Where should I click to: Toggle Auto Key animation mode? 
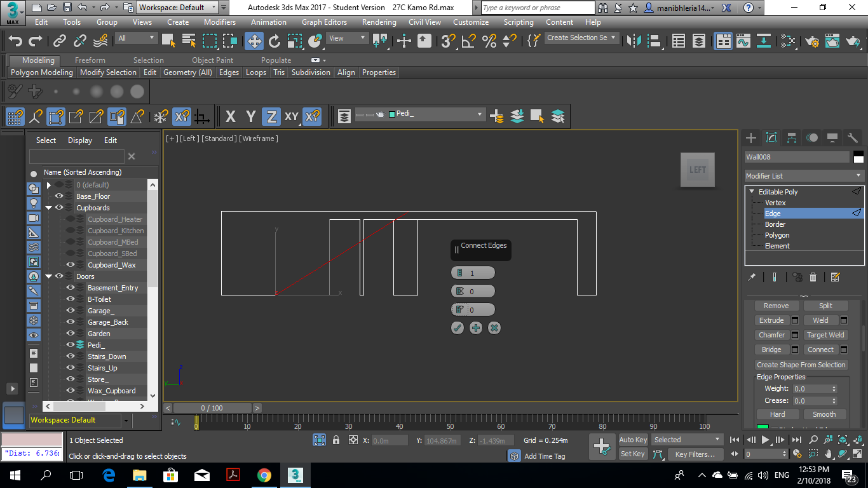click(x=633, y=440)
